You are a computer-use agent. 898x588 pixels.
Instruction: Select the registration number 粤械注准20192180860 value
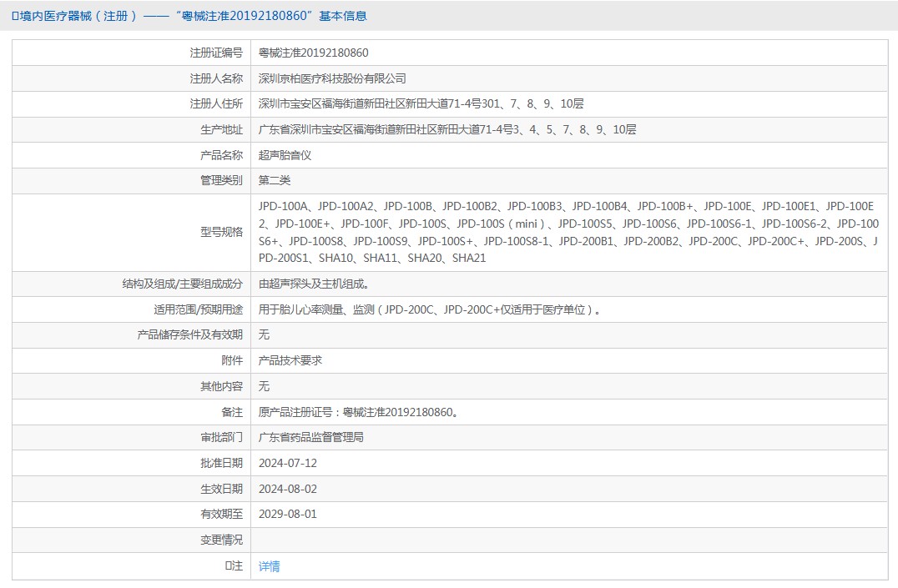coord(313,53)
